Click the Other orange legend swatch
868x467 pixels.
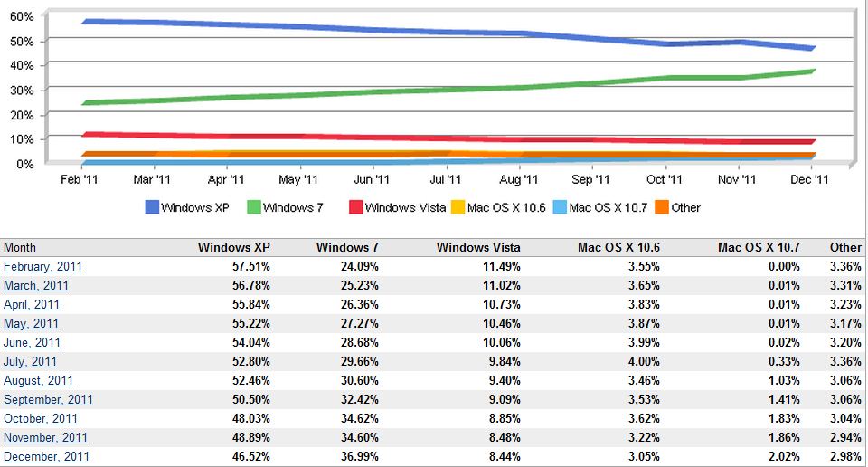pyautogui.click(x=661, y=207)
